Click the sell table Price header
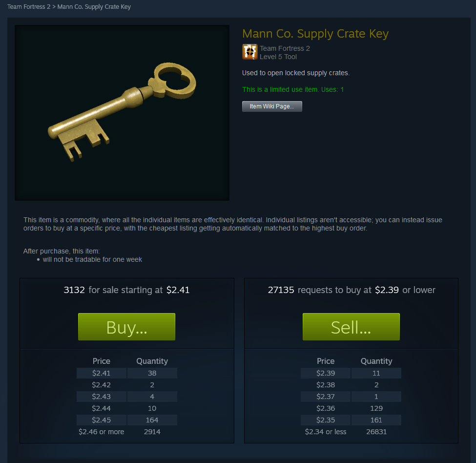The image size is (476, 463). [102, 361]
